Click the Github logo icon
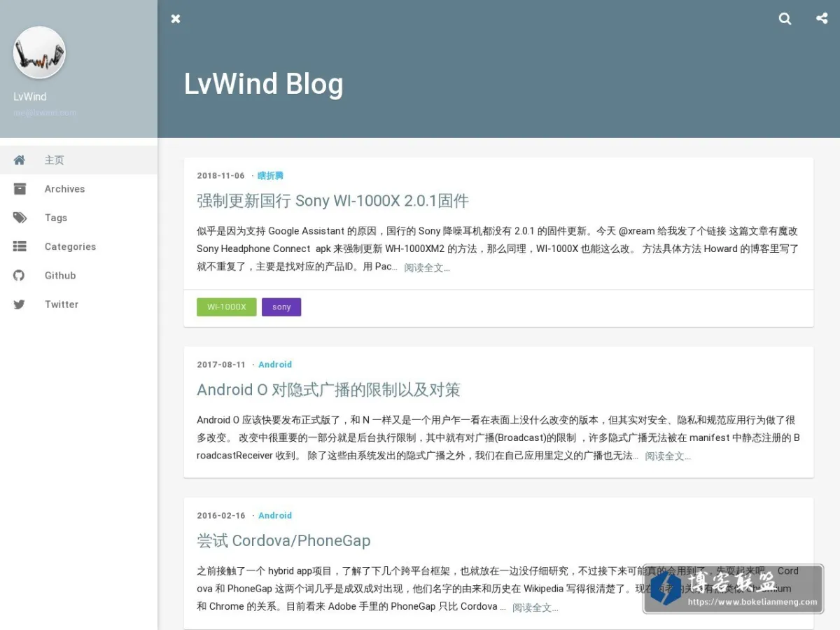The image size is (840, 630). pyautogui.click(x=19, y=275)
